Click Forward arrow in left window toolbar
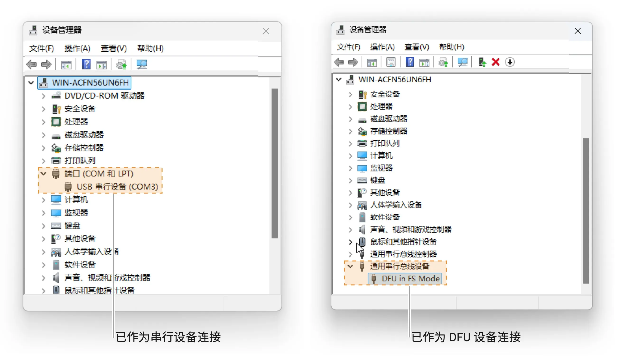 [x=46, y=65]
